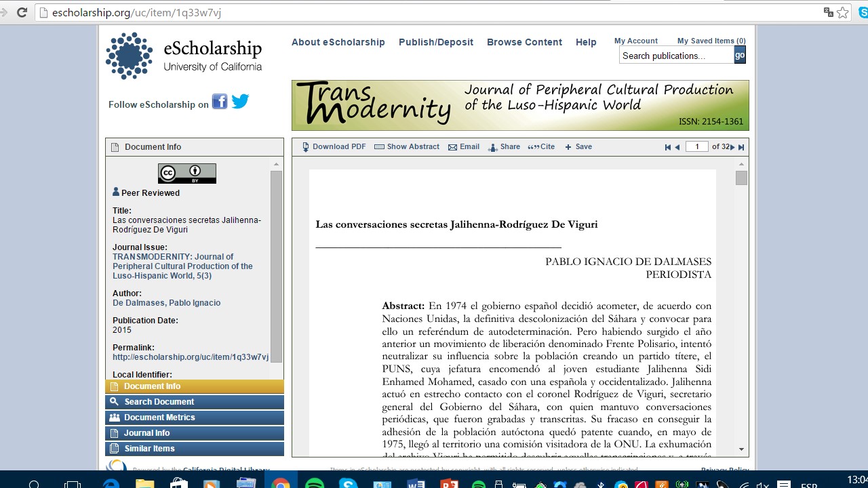868x488 pixels.
Task: Click the Chrome translate page icon
Action: click(829, 12)
